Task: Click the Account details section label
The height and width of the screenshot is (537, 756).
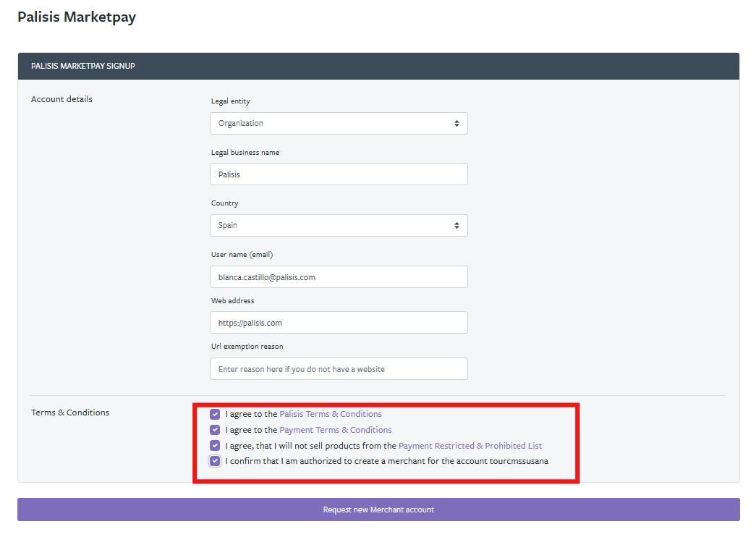Action: (61, 99)
